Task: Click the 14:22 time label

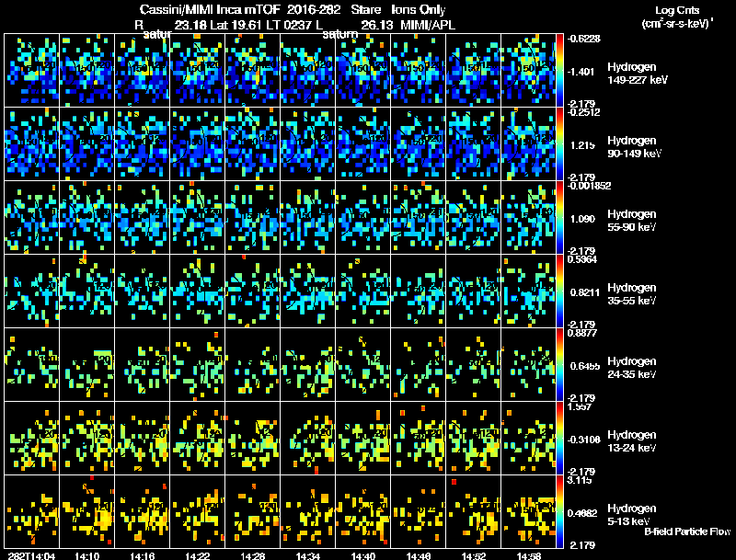Action: (x=198, y=556)
